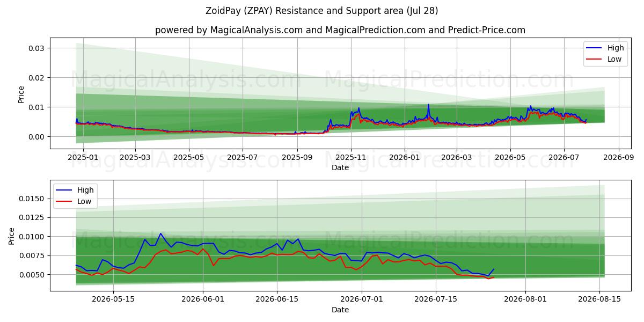Click the 'Price' y-axis label of bottom chart

(x=12, y=236)
